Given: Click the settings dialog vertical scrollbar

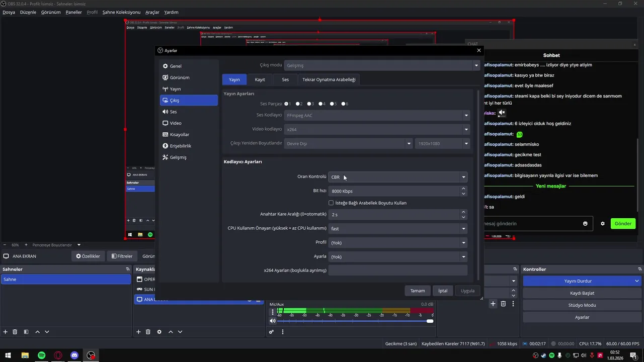Looking at the screenshot, I should click(x=477, y=184).
